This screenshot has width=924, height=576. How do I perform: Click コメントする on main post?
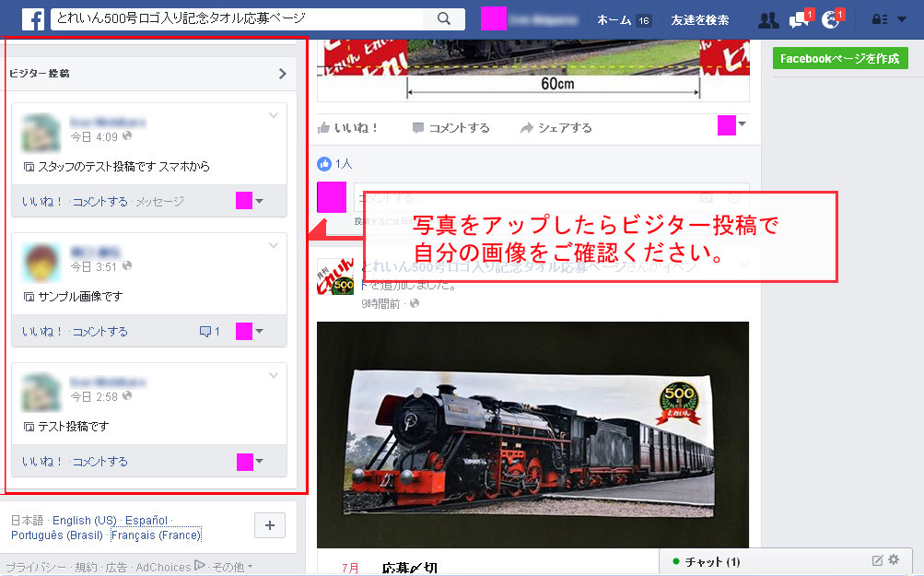point(450,128)
